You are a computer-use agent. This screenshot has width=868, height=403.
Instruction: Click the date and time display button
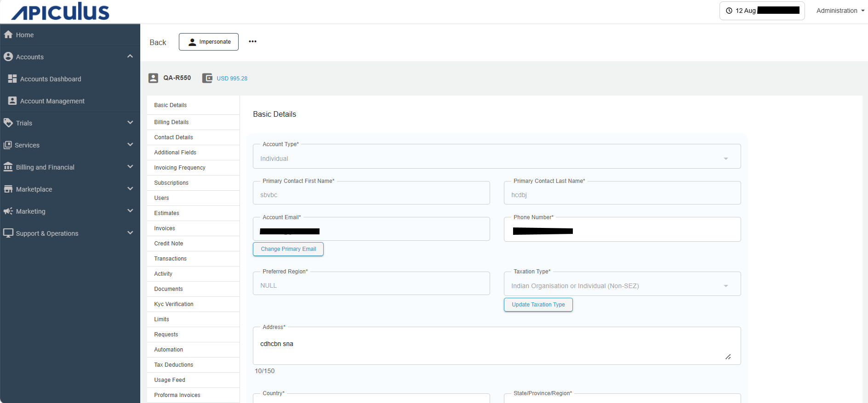[x=762, y=11]
